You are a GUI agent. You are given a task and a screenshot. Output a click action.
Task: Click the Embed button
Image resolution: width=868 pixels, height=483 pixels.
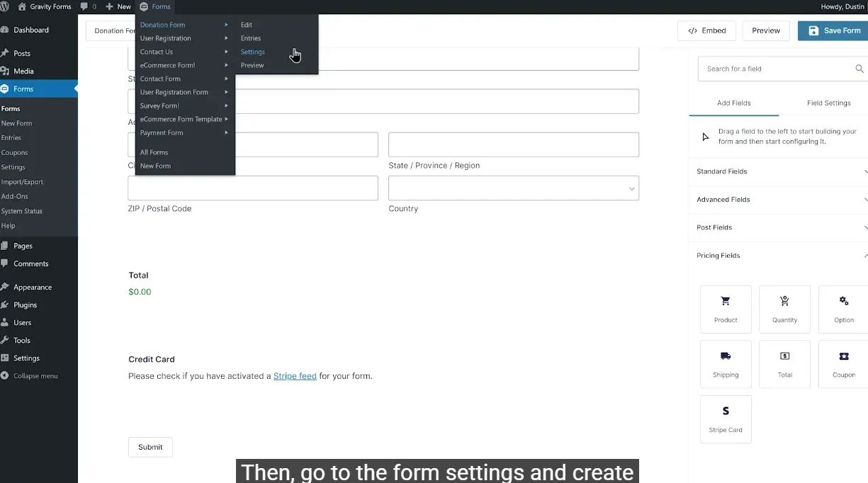(x=706, y=30)
